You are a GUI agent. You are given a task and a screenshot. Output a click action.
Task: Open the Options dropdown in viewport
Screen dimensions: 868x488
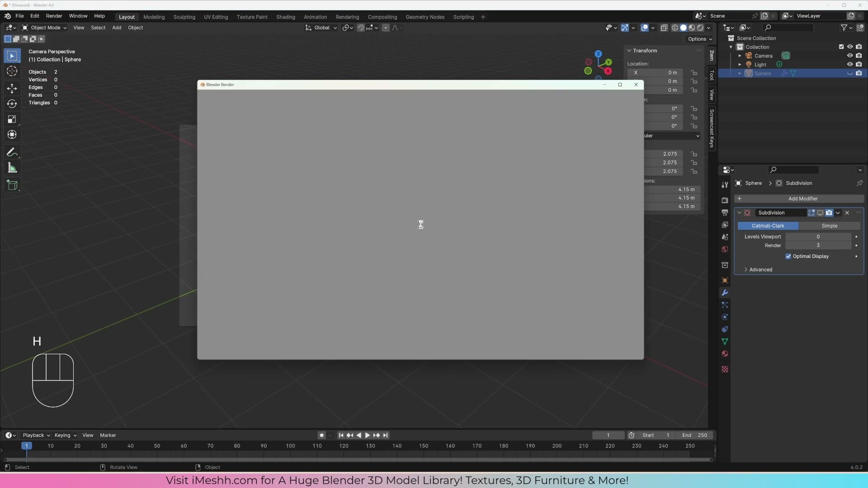click(x=700, y=39)
